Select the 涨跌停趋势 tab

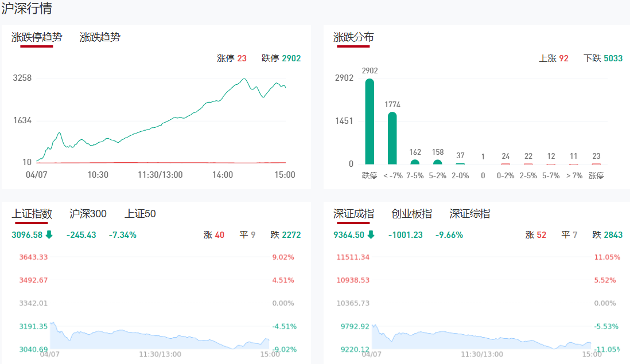pyautogui.click(x=37, y=37)
